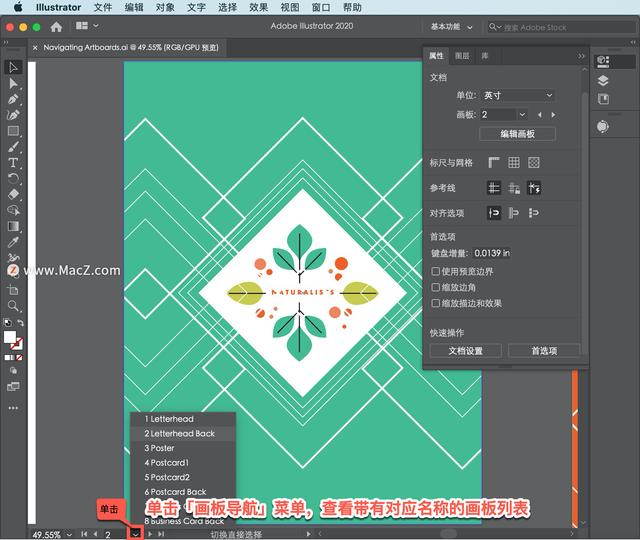Jump to first artboard in status bar
The height and width of the screenshot is (540, 640).
tap(84, 534)
